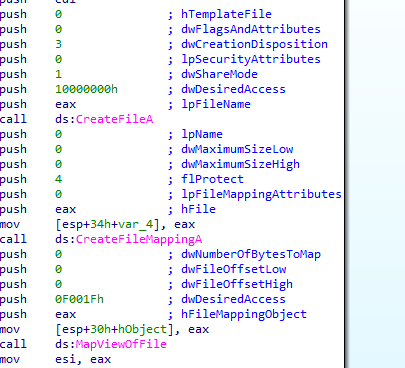Click the push 3 operand value
405x368 pixels.
click(58, 44)
